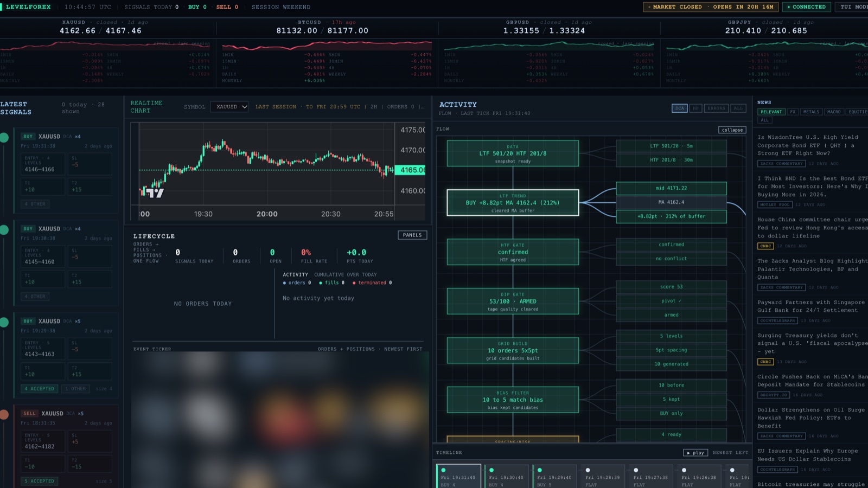The height and width of the screenshot is (488, 868).
Task: Click the green dot beside BUY signal 19:31:38
Action: coord(4,138)
